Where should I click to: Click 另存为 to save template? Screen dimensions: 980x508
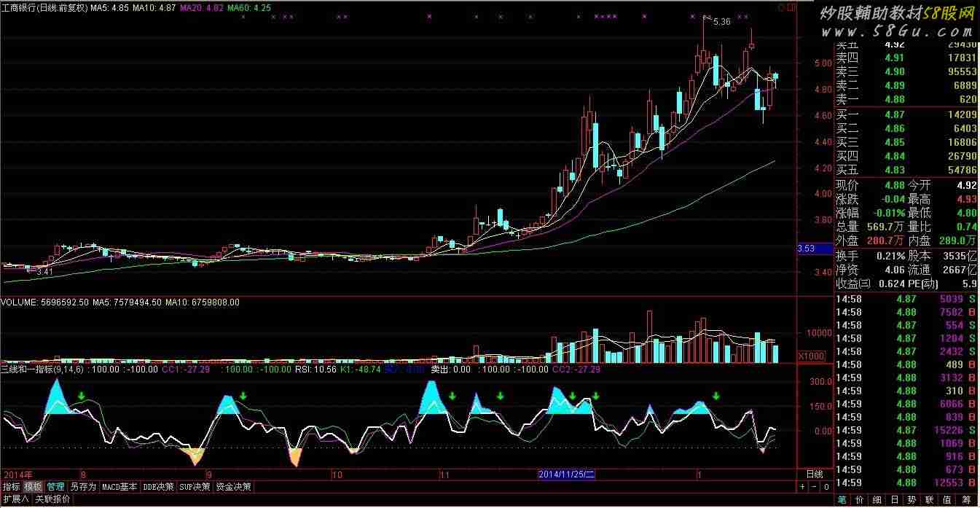82,487
